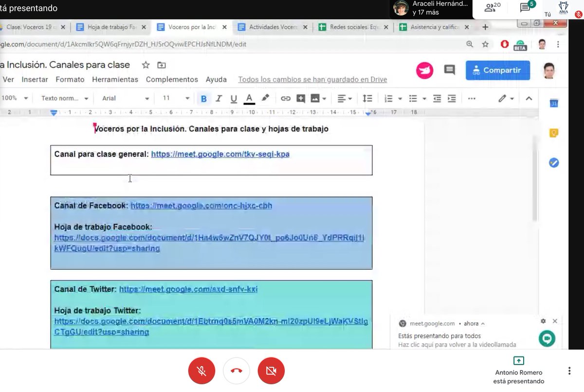Open the Canal para clase general Meet link
The width and height of the screenshot is (584, 392).
[220, 154]
